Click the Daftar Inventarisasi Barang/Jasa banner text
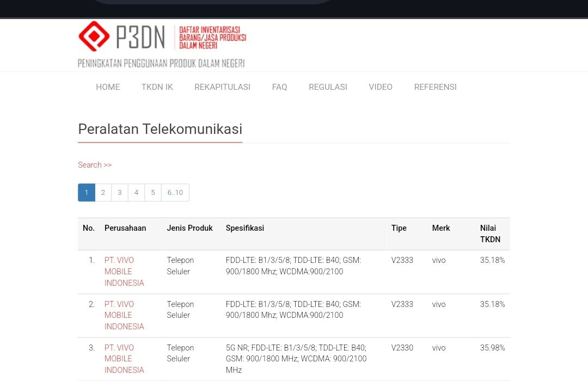The width and height of the screenshot is (588, 381). pyautogui.click(x=213, y=38)
